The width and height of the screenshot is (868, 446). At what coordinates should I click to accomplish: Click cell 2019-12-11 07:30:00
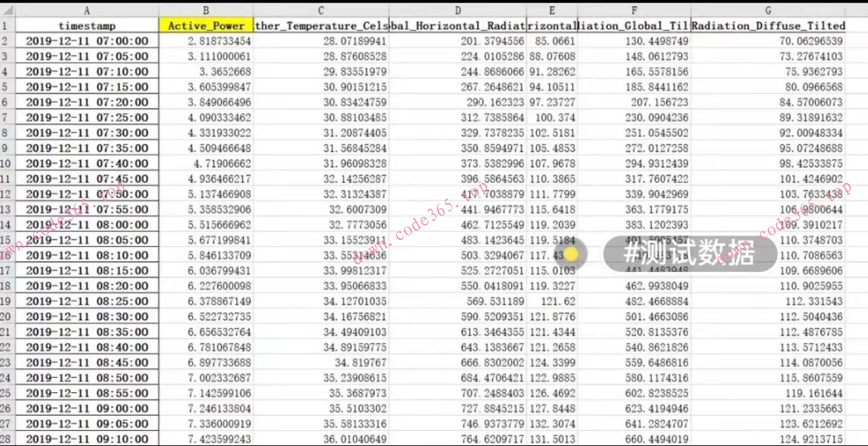point(87,133)
